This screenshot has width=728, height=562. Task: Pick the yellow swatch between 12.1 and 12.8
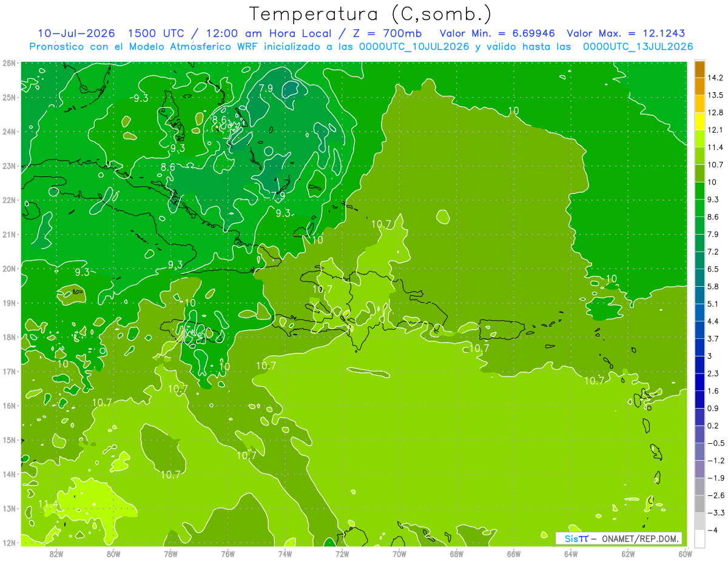pyautogui.click(x=699, y=121)
